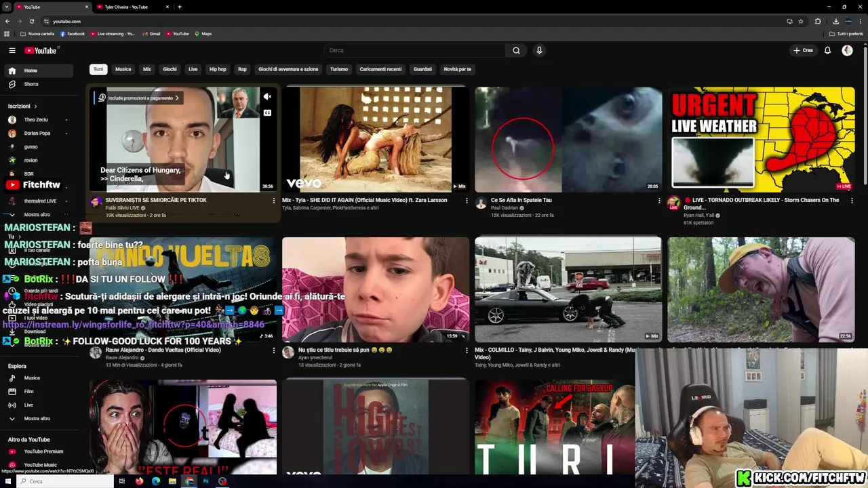This screenshot has width=868, height=488.
Task: Open the Nuova cartella bookmarks folder
Action: click(37, 34)
